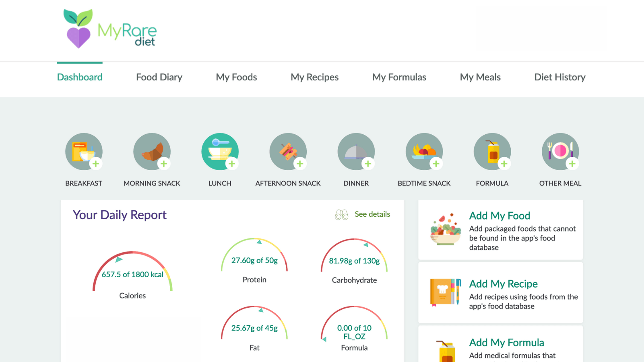
Task: Open the Add My Food link
Action: (x=500, y=216)
